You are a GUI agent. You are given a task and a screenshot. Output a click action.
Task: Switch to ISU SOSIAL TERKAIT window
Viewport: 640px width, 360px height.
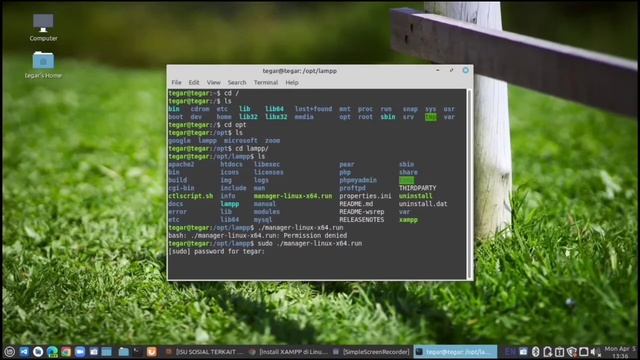coord(203,351)
